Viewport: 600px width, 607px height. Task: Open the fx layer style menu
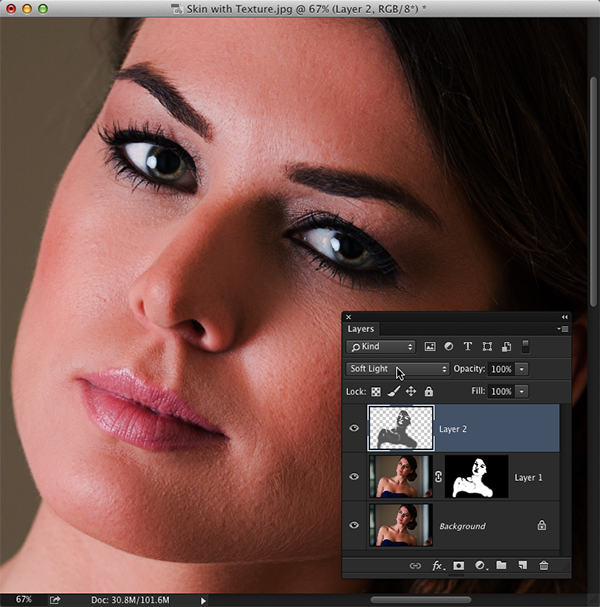437,566
